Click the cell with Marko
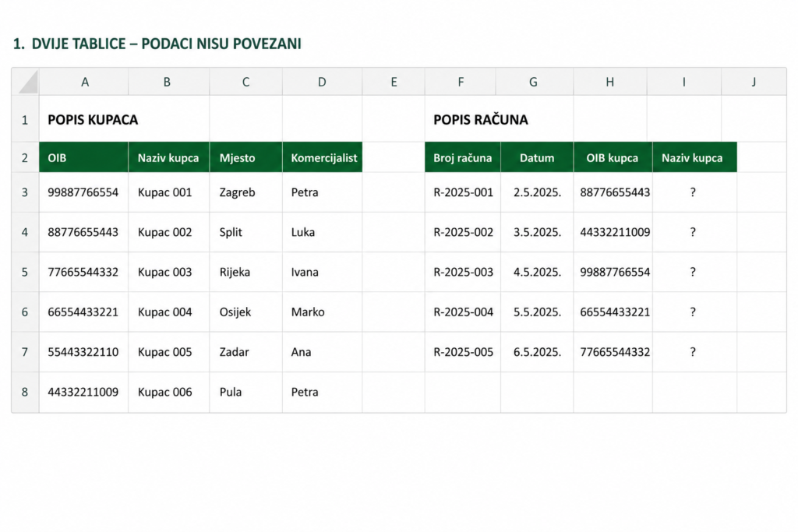 [322, 312]
